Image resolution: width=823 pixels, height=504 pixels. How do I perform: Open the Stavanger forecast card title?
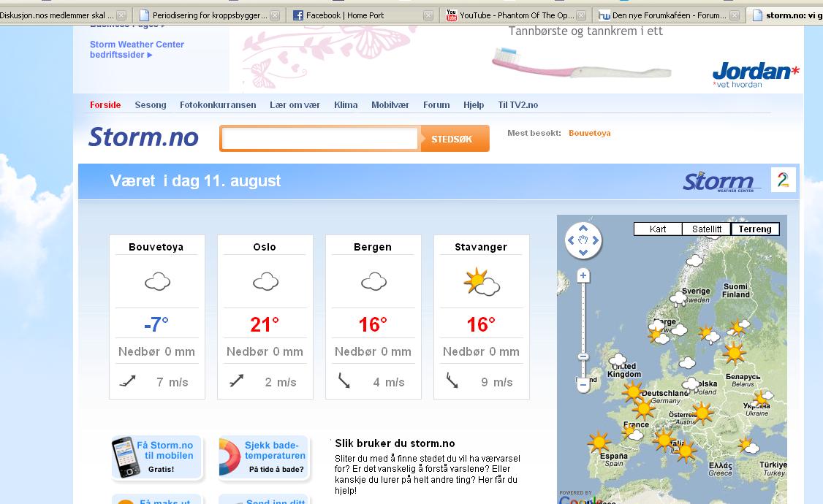click(x=481, y=246)
